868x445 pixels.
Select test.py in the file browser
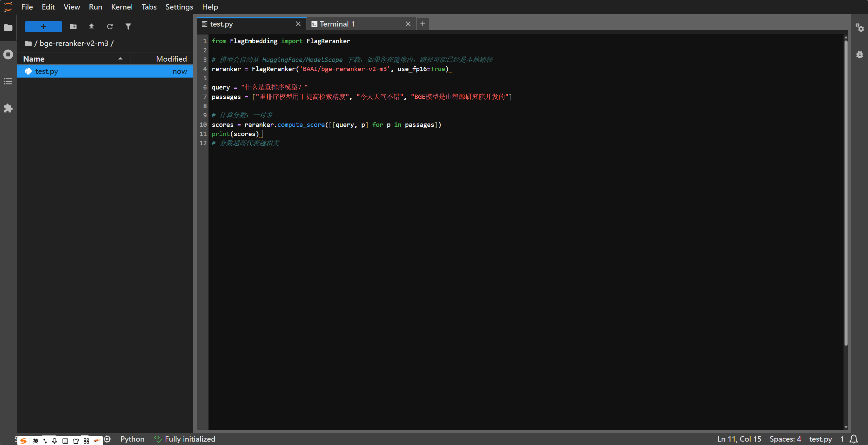click(x=47, y=71)
